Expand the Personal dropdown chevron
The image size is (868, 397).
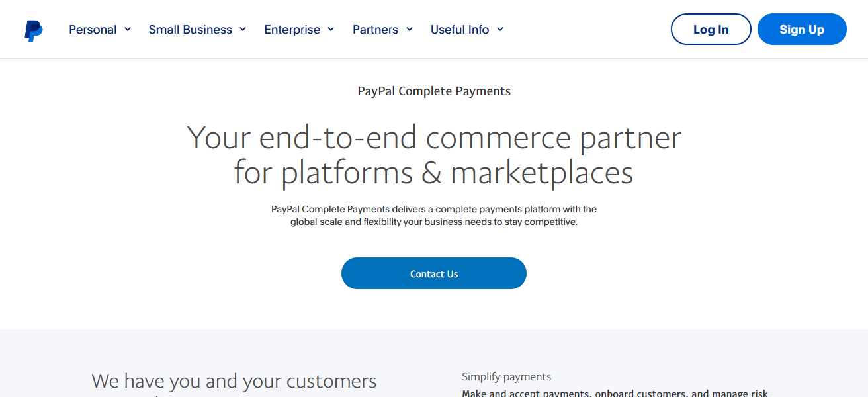point(128,29)
